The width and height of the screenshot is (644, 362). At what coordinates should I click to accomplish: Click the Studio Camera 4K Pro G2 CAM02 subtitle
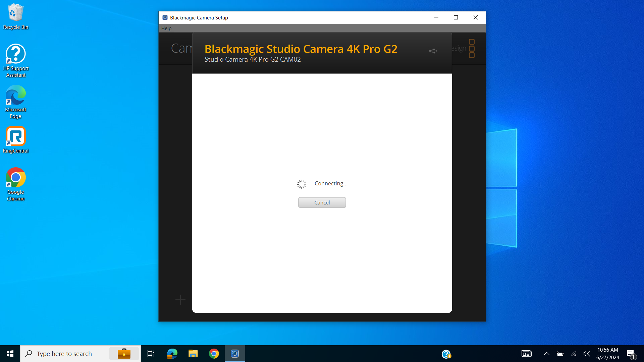pyautogui.click(x=253, y=60)
